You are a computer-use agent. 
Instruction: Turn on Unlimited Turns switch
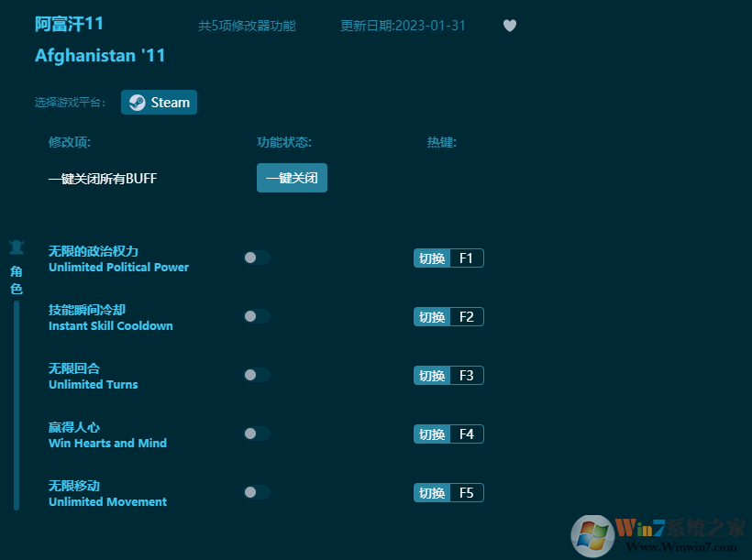click(257, 375)
